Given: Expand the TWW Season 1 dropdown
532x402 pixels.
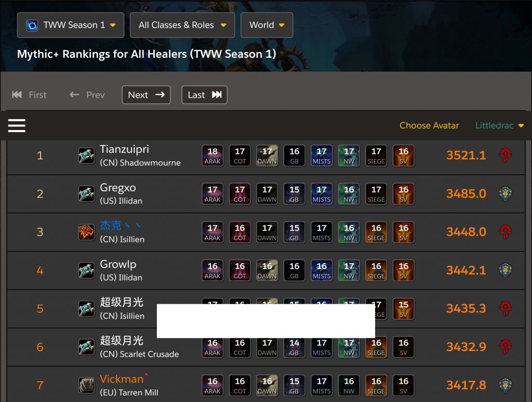Looking at the screenshot, I should coord(71,25).
